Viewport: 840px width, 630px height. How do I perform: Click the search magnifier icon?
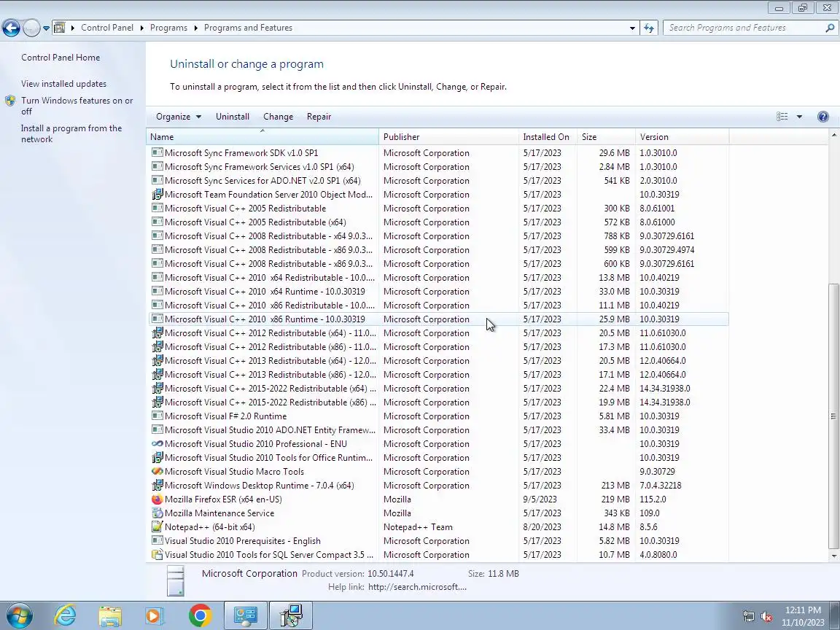click(830, 28)
